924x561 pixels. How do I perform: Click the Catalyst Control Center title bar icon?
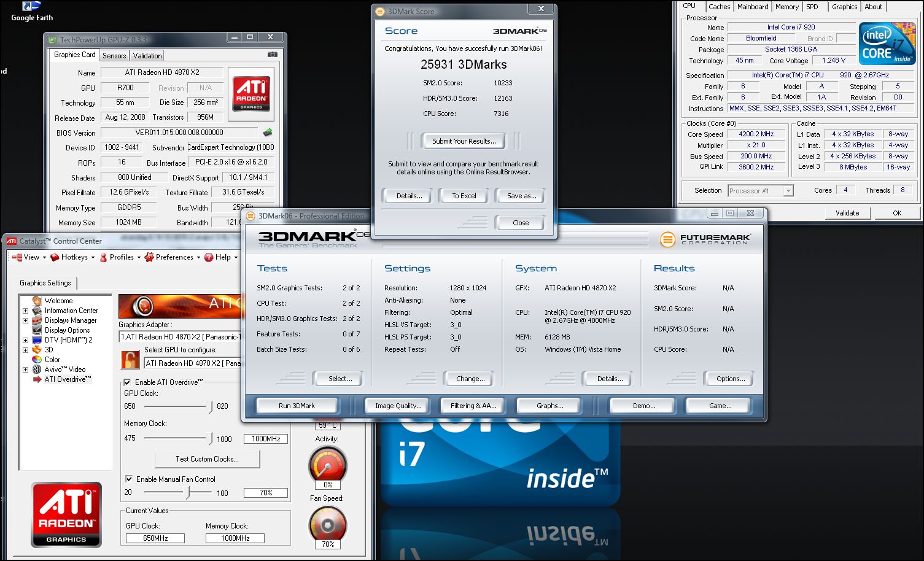11,241
